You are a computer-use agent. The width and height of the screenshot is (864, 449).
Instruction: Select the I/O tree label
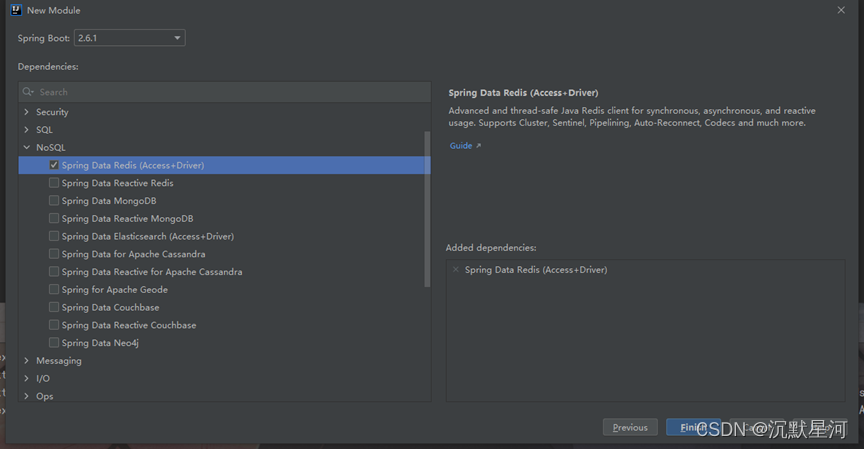point(43,378)
